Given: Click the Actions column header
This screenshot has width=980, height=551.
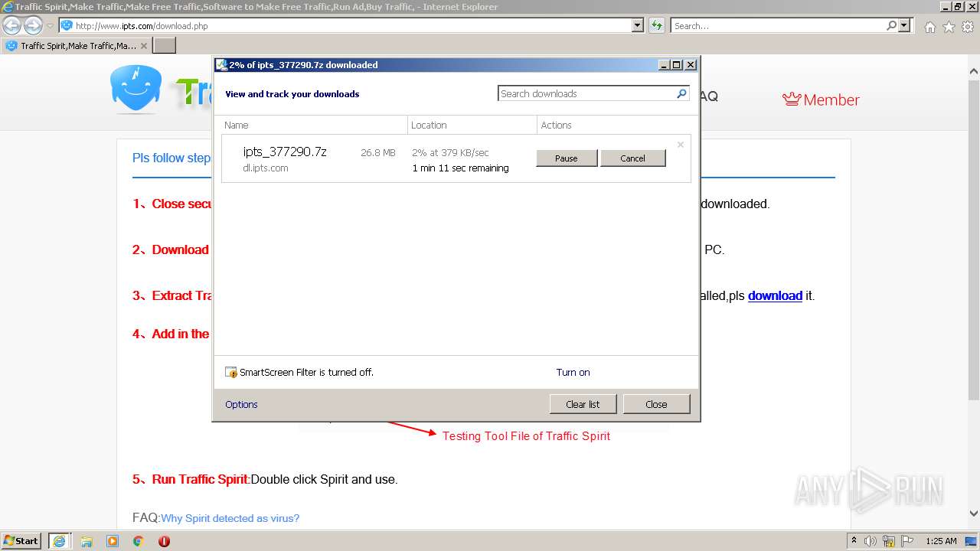Looking at the screenshot, I should (x=617, y=125).
